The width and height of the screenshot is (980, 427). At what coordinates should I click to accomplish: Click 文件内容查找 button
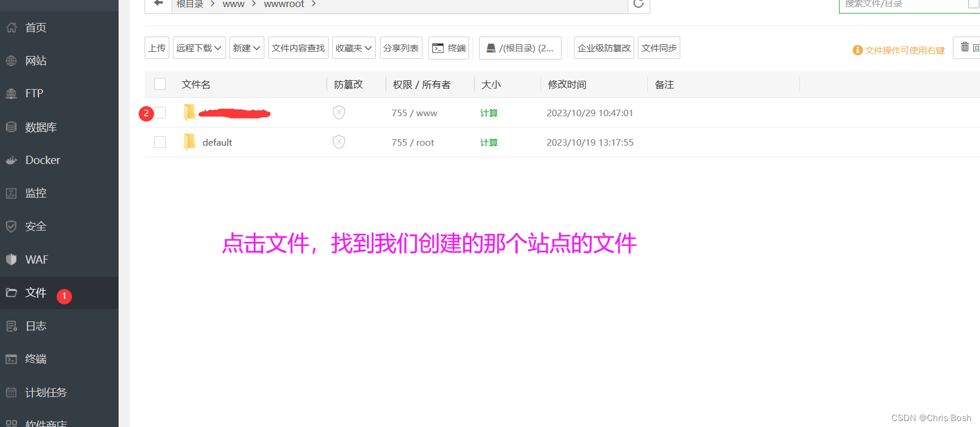coord(299,48)
